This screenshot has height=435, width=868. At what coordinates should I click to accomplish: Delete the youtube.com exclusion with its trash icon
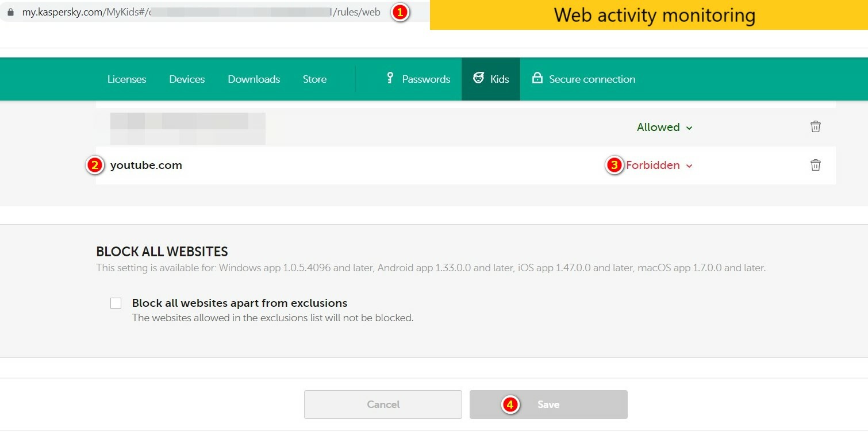(x=815, y=165)
